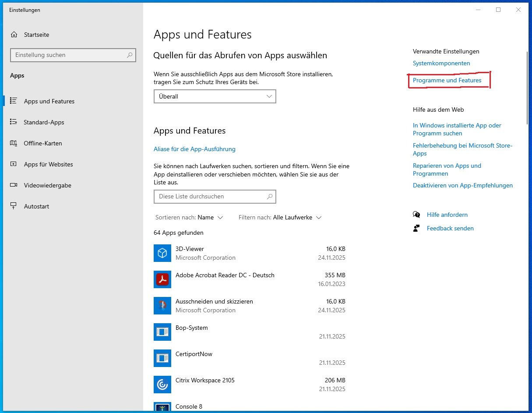Open Aliase für die App-Ausführung link
This screenshot has height=413, width=532.
click(x=194, y=149)
